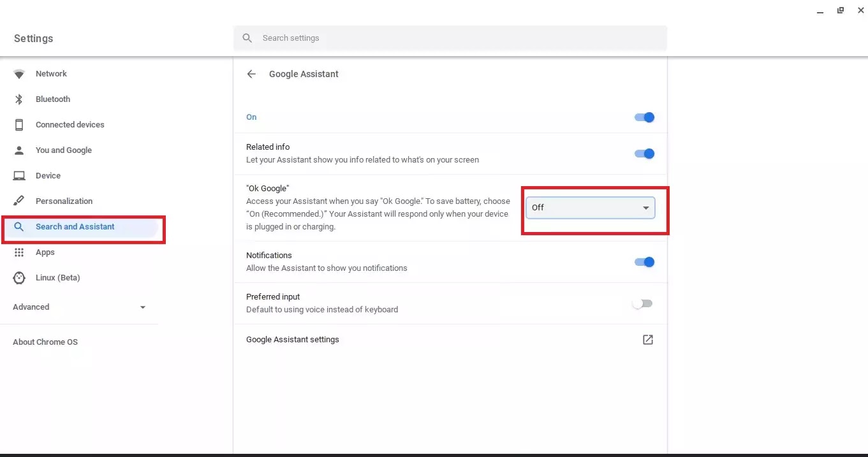
Task: Click the Preferred input heading text
Action: pos(273,297)
